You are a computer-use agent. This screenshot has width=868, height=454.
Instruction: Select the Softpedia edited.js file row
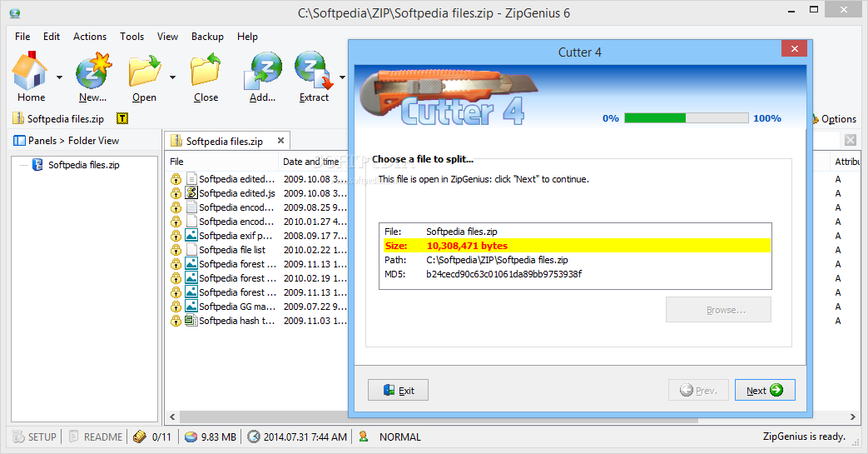point(237,193)
